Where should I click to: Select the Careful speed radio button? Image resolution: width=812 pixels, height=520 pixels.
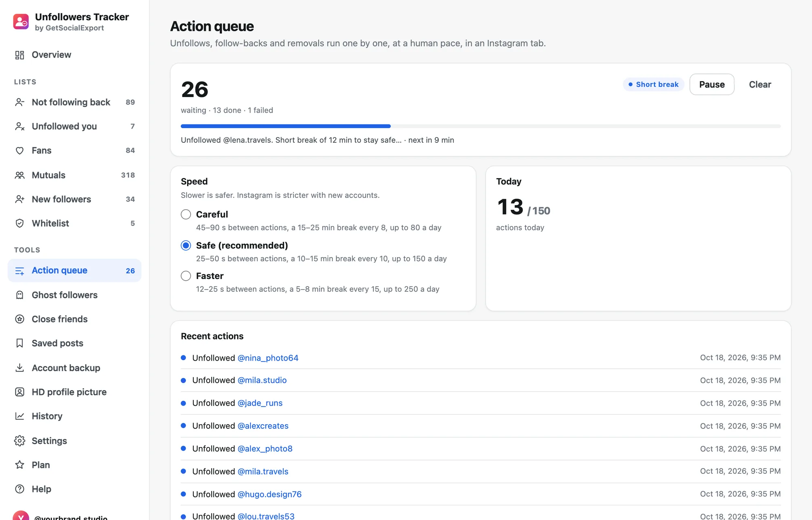(186, 214)
